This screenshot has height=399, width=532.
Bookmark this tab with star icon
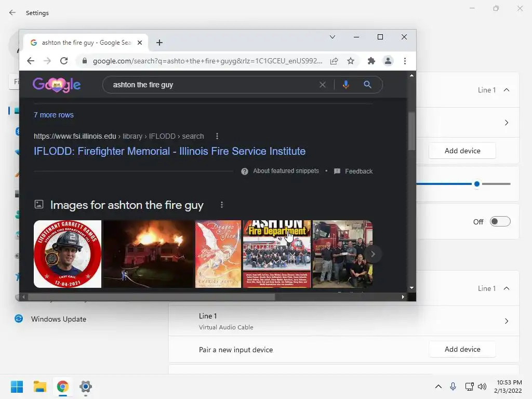tap(351, 61)
